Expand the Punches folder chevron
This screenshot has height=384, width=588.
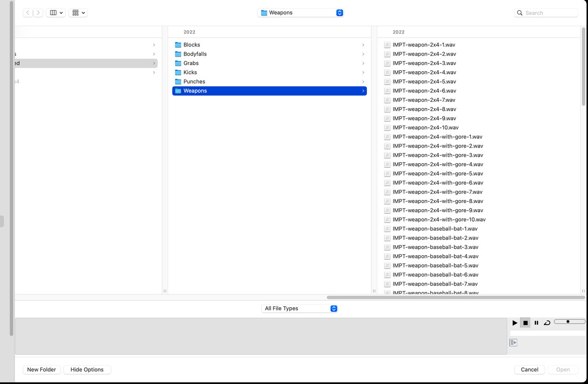(363, 81)
